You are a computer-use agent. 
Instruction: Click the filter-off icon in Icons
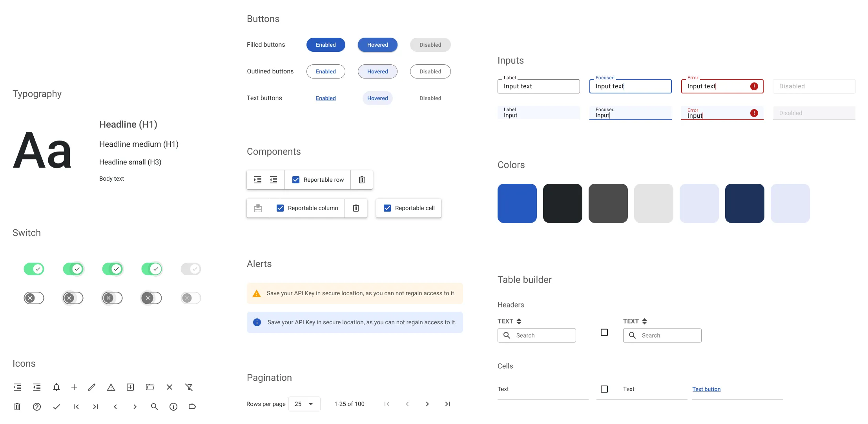pos(189,387)
